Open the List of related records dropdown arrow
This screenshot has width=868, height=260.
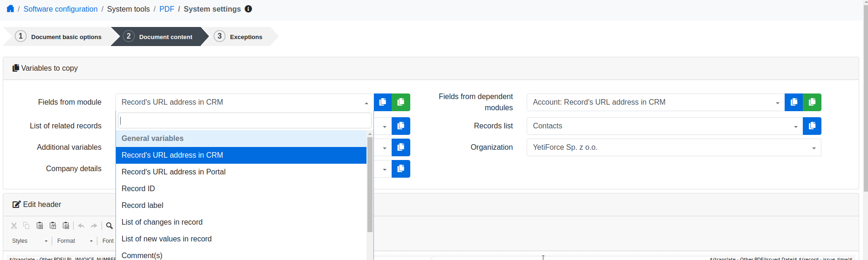pyautogui.click(x=385, y=127)
